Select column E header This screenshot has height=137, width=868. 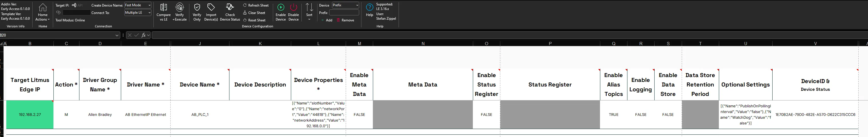(145, 43)
